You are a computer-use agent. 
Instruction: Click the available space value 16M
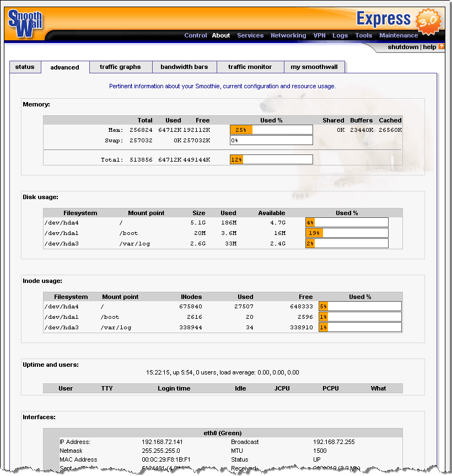pyautogui.click(x=279, y=233)
